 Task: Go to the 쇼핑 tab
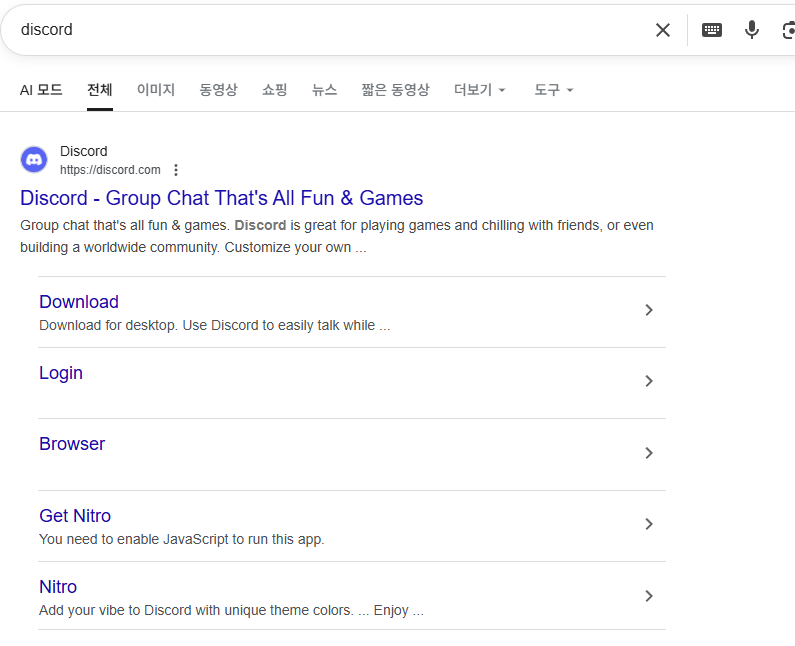click(275, 90)
